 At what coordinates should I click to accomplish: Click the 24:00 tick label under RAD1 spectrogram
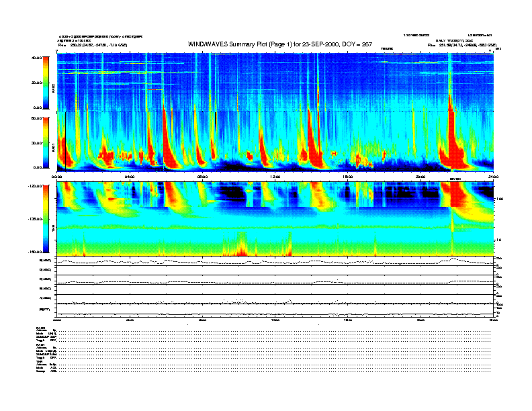493,177
